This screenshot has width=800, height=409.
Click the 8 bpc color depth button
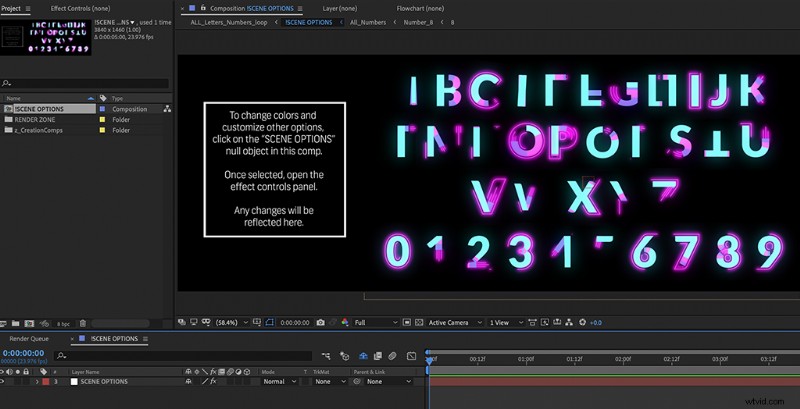click(63, 324)
